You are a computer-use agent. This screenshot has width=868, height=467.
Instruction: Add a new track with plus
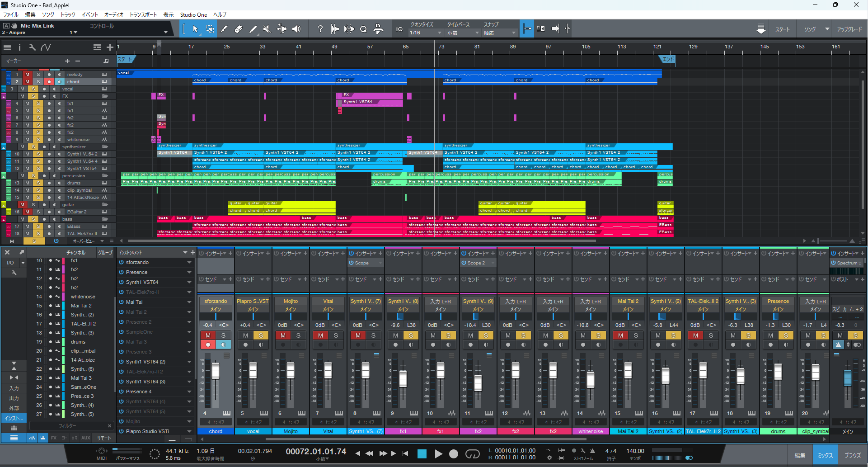pos(110,47)
